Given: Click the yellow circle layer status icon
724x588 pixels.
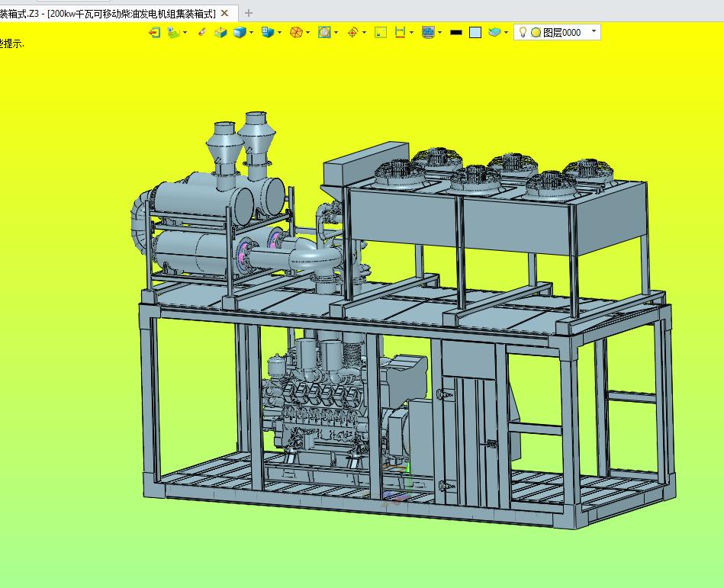Looking at the screenshot, I should (536, 32).
